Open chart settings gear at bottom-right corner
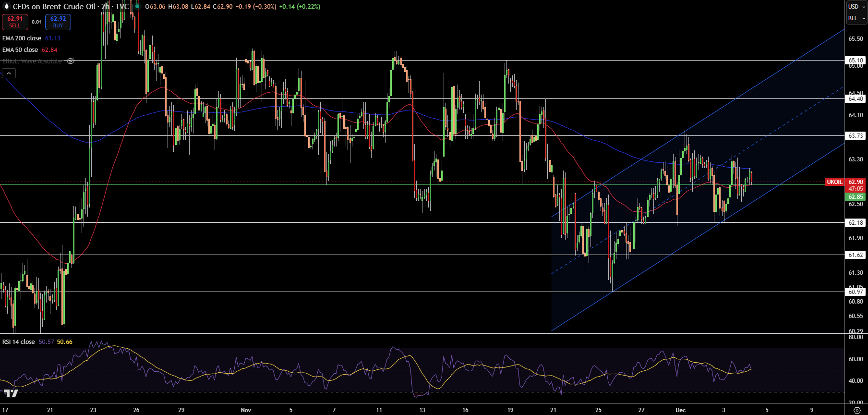Image resolution: width=868 pixels, height=415 pixels. coord(857,410)
